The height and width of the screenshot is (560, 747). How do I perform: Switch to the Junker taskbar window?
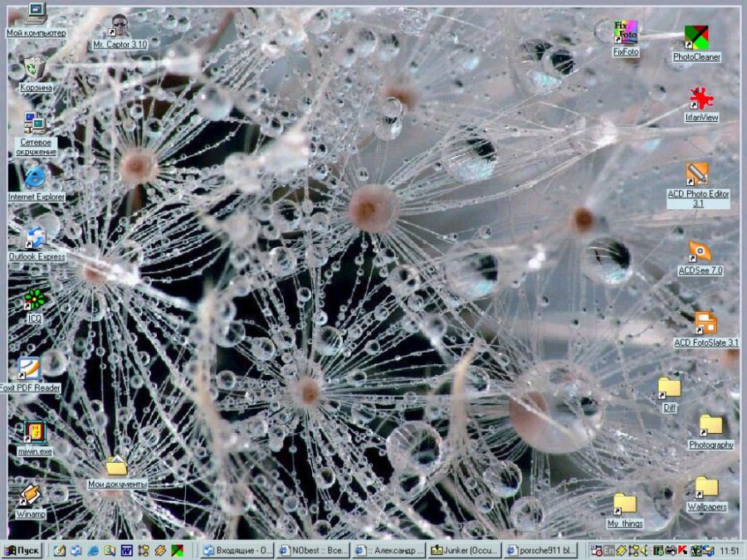tap(465, 551)
